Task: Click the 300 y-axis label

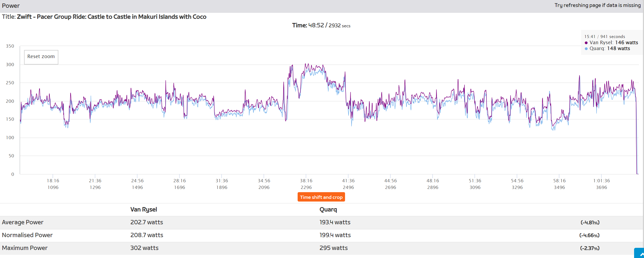Action: (x=10, y=65)
